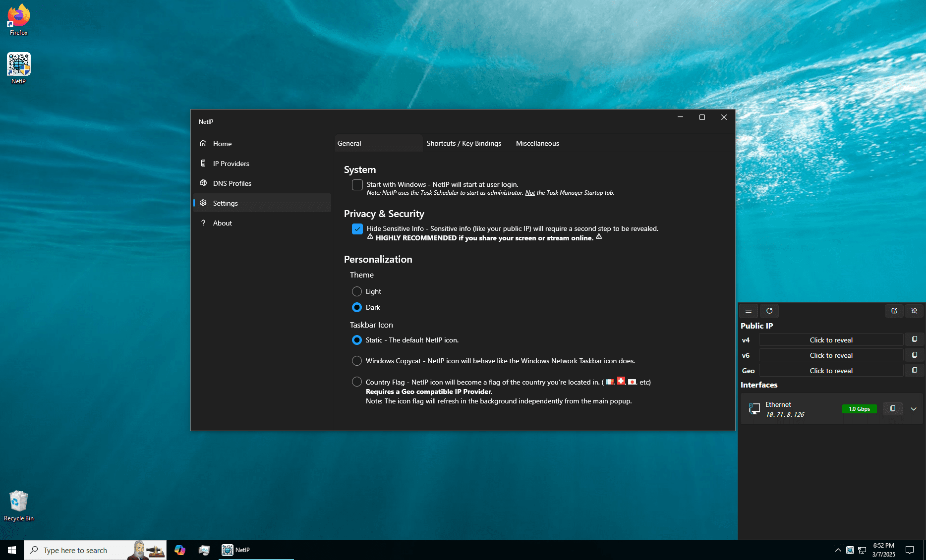Click the 1.0 Gbps speed badge

[x=860, y=409]
